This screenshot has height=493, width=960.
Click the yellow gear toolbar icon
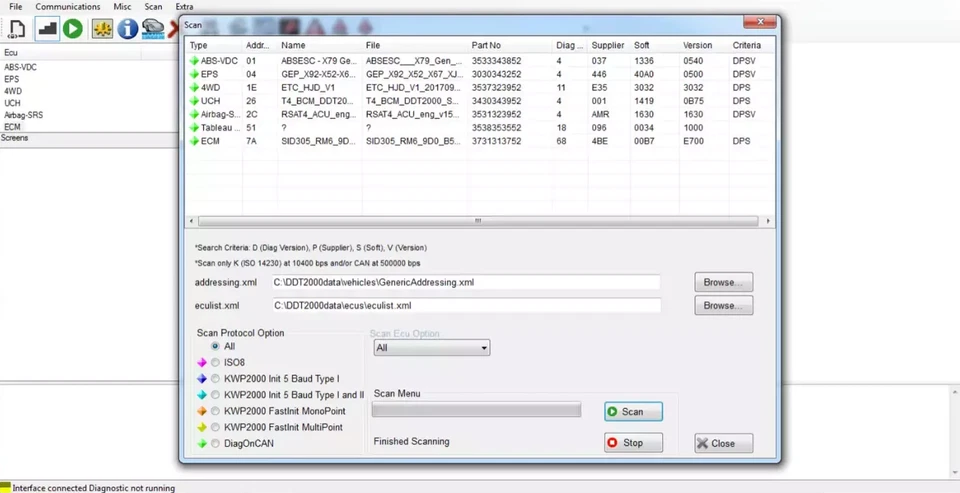coord(102,29)
